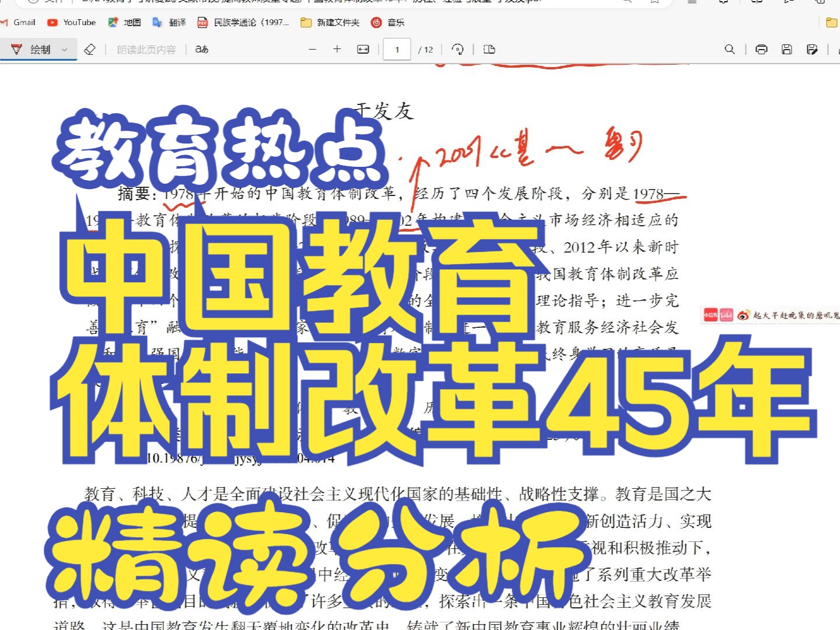This screenshot has height=630, width=840.
Task: Toggle fit-to-width page icon
Action: (x=363, y=50)
